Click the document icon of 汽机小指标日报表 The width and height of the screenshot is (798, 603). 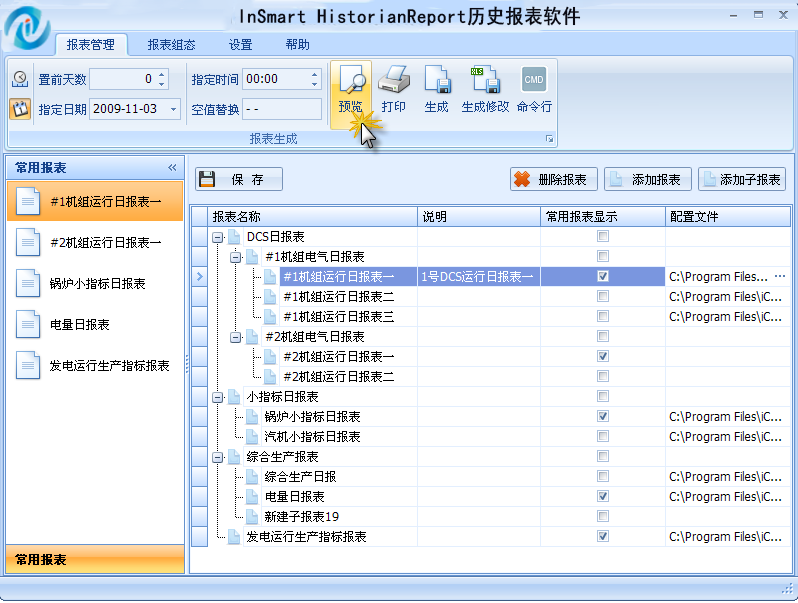[x=252, y=437]
